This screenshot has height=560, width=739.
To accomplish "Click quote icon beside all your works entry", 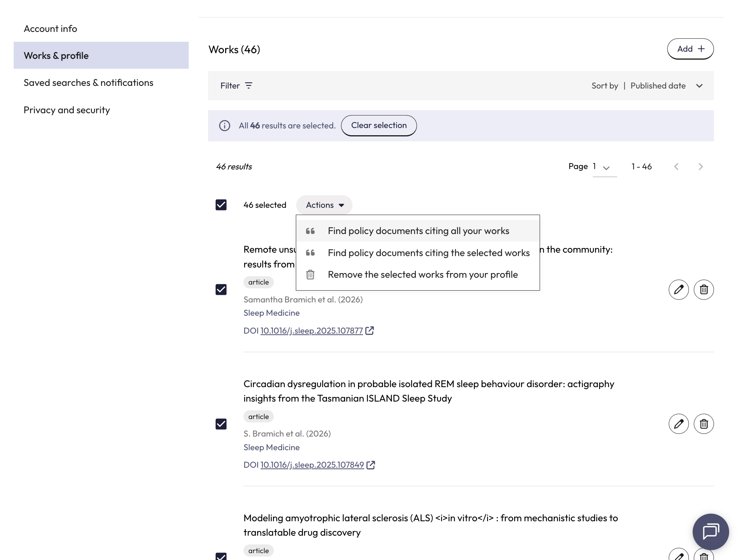I will tap(310, 231).
